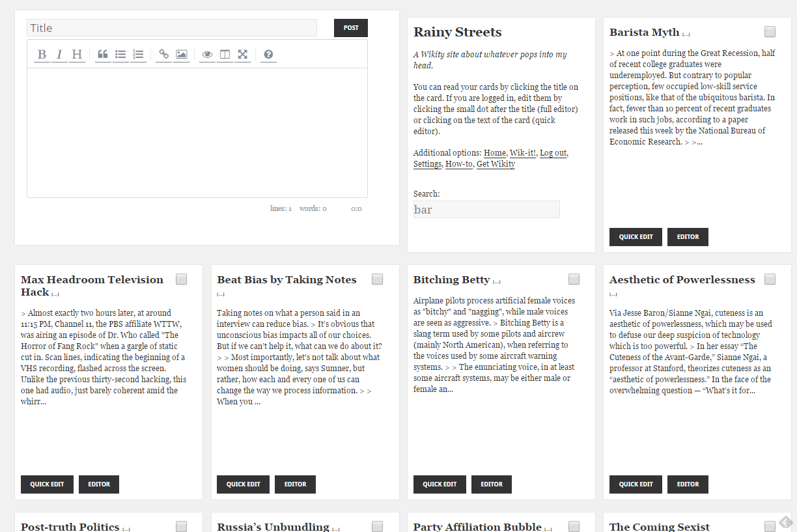797x532 pixels.
Task: Create a numbered list in editor
Action: coord(138,55)
